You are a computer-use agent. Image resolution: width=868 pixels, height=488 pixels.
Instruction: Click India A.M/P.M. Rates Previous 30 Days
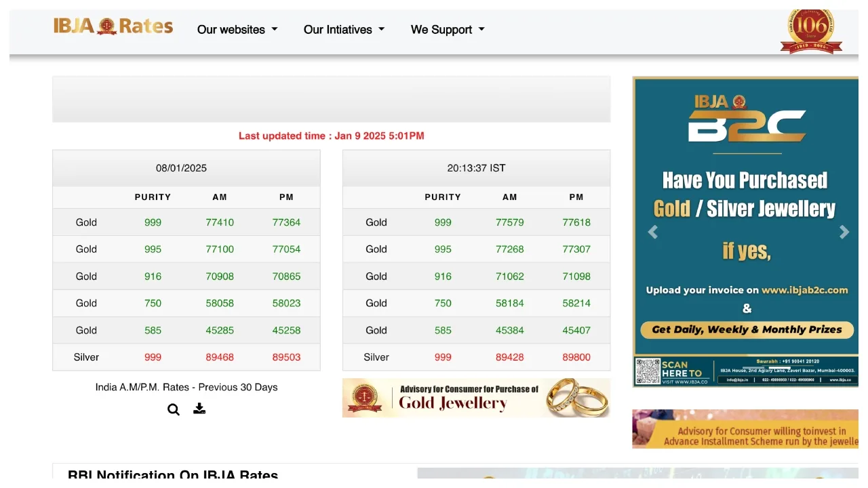pos(186,387)
